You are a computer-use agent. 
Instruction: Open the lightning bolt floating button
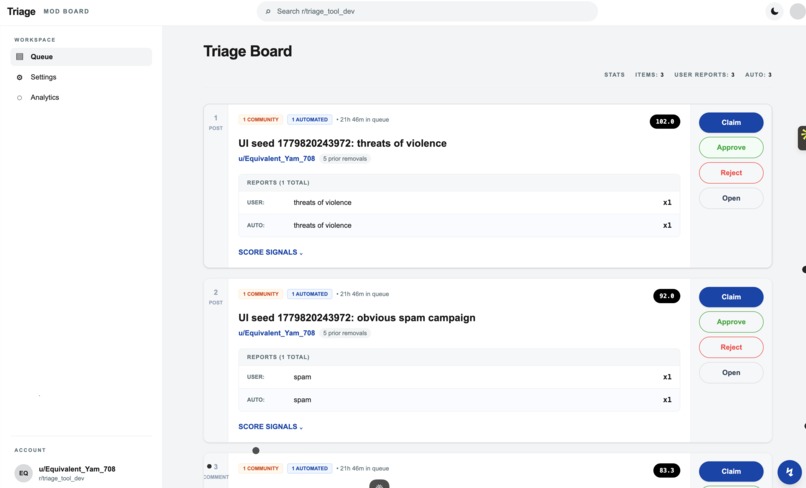pyautogui.click(x=790, y=472)
